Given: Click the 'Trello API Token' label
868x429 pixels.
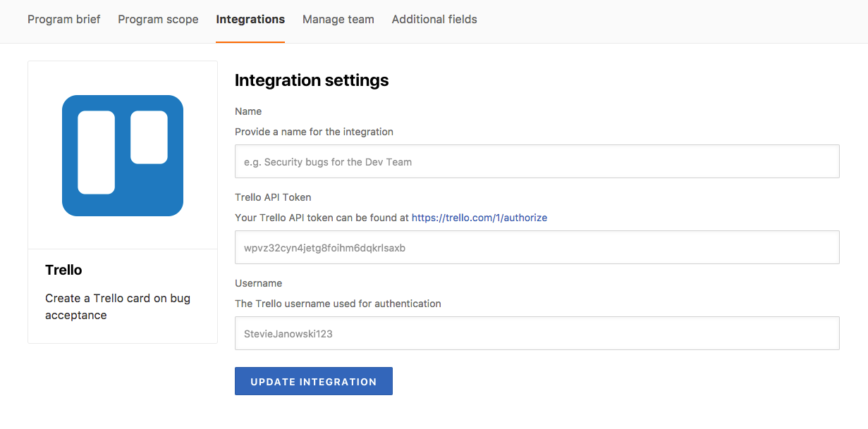Looking at the screenshot, I should coord(273,197).
